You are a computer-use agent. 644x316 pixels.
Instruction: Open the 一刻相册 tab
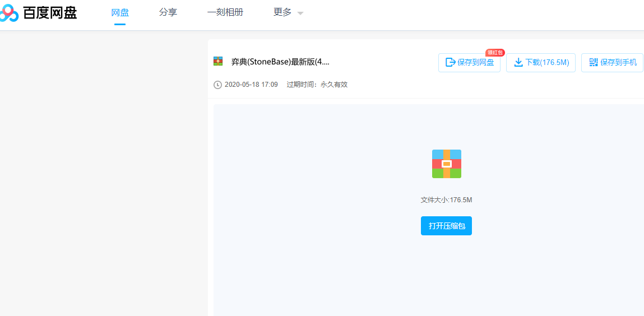[225, 13]
